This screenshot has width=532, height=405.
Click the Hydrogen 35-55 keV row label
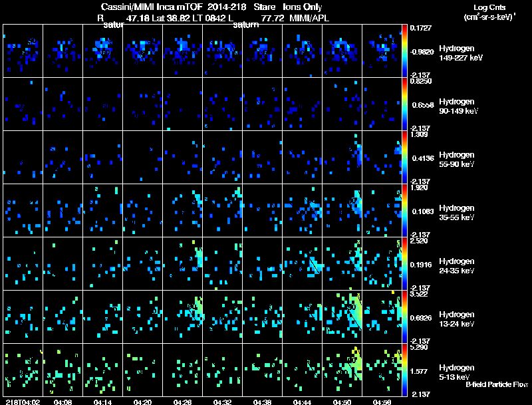[x=457, y=213]
